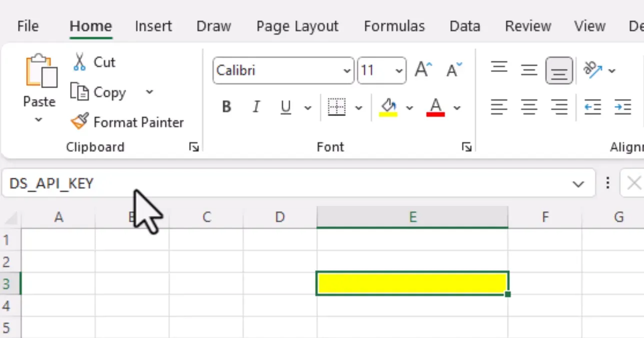
Task: Increase font size with the larger A
Action: pos(423,70)
